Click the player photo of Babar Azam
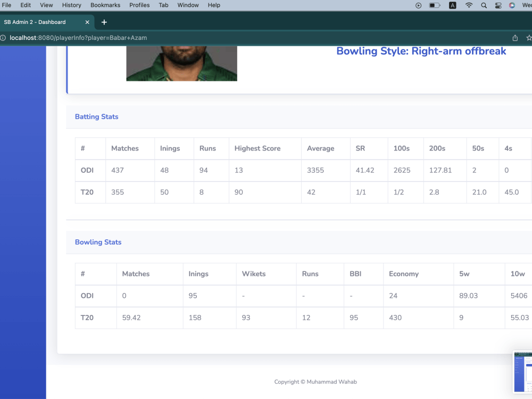Viewport: 532px width, 399px height. tap(181, 63)
